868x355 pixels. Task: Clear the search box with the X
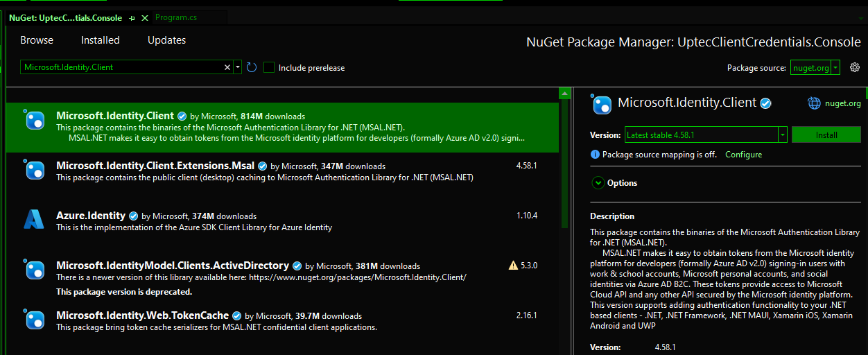(227, 67)
